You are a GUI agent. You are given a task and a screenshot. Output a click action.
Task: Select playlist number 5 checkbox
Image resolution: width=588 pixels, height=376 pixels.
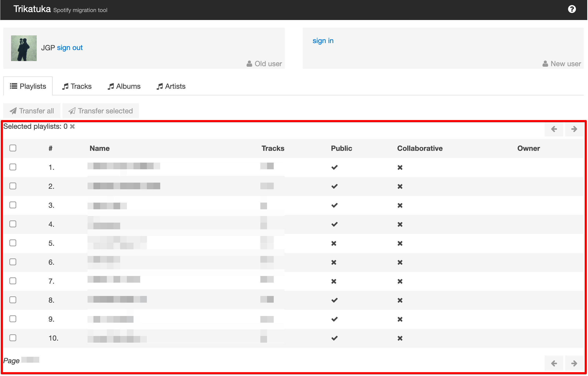tap(13, 243)
